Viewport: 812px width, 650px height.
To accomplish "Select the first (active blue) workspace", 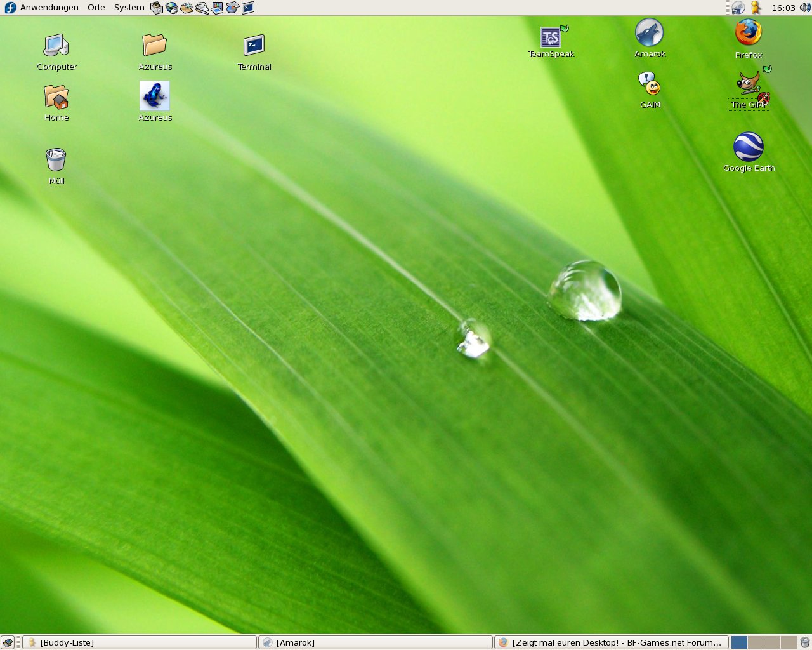I will point(739,642).
